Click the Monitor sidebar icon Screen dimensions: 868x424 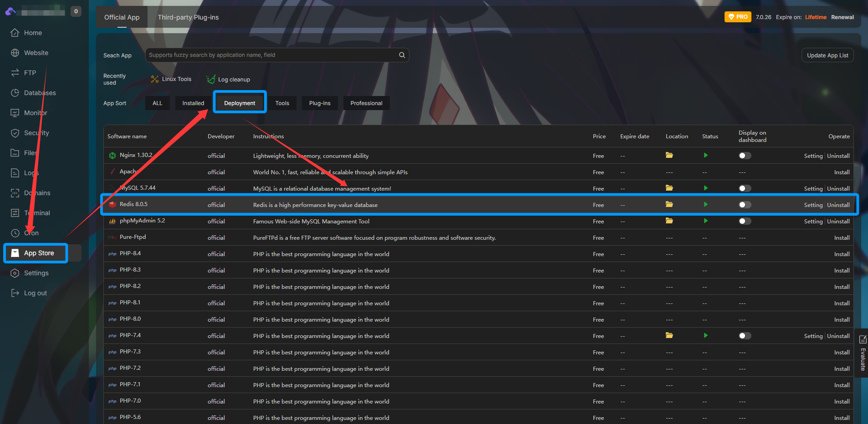pyautogui.click(x=15, y=113)
